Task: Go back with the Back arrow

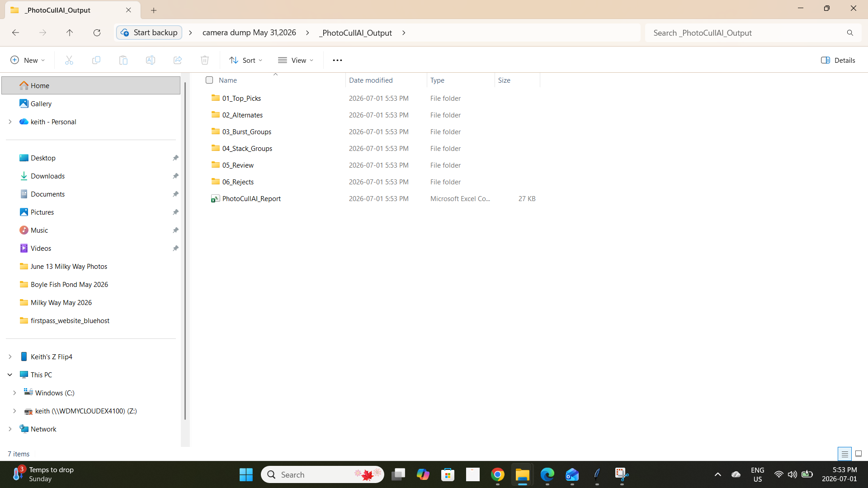Action: (15, 33)
